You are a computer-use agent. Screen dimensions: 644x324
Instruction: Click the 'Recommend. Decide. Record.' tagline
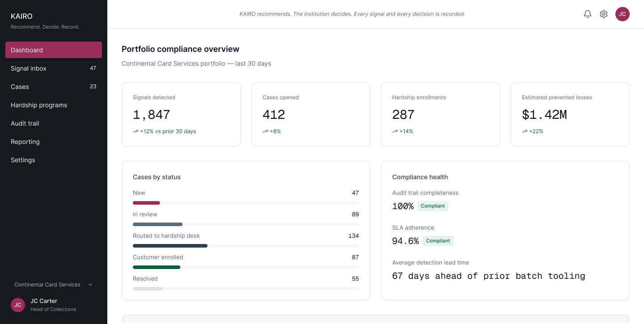pyautogui.click(x=45, y=27)
